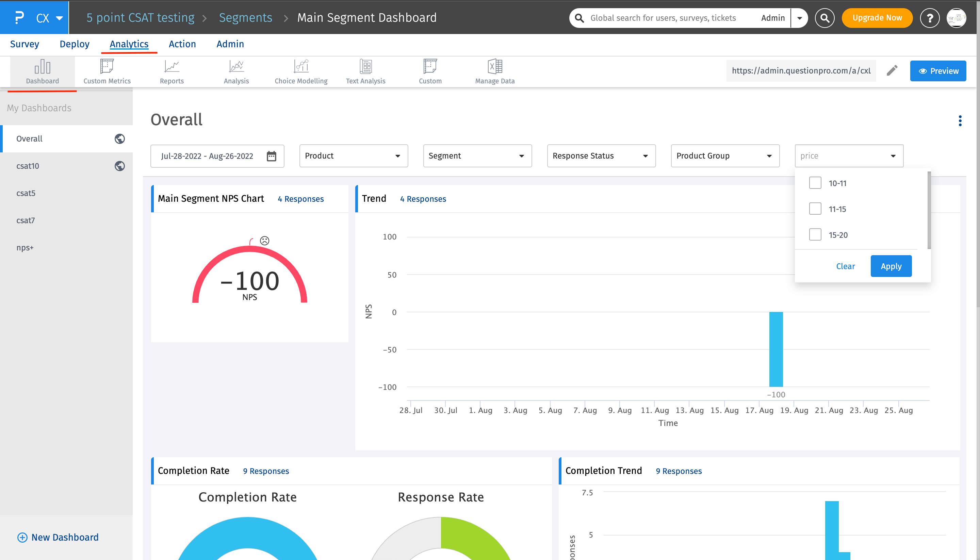Viewport: 980px width, 560px height.
Task: Open the three-dot menu beside Overall
Action: [x=960, y=121]
